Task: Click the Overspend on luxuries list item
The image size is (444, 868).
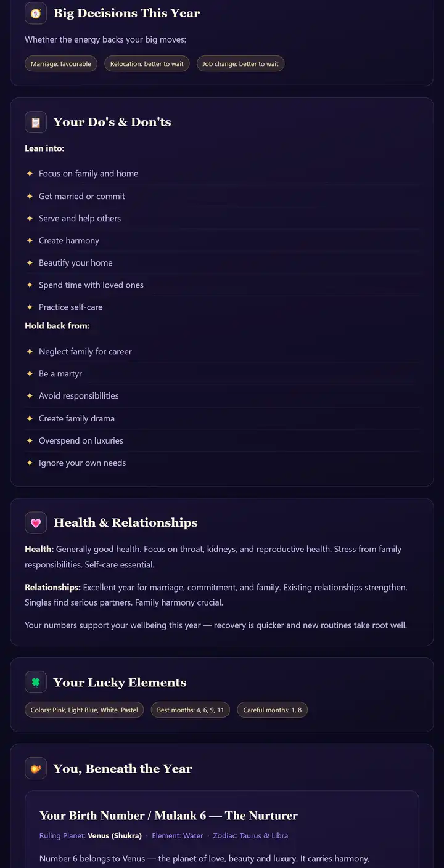Action: (x=222, y=440)
